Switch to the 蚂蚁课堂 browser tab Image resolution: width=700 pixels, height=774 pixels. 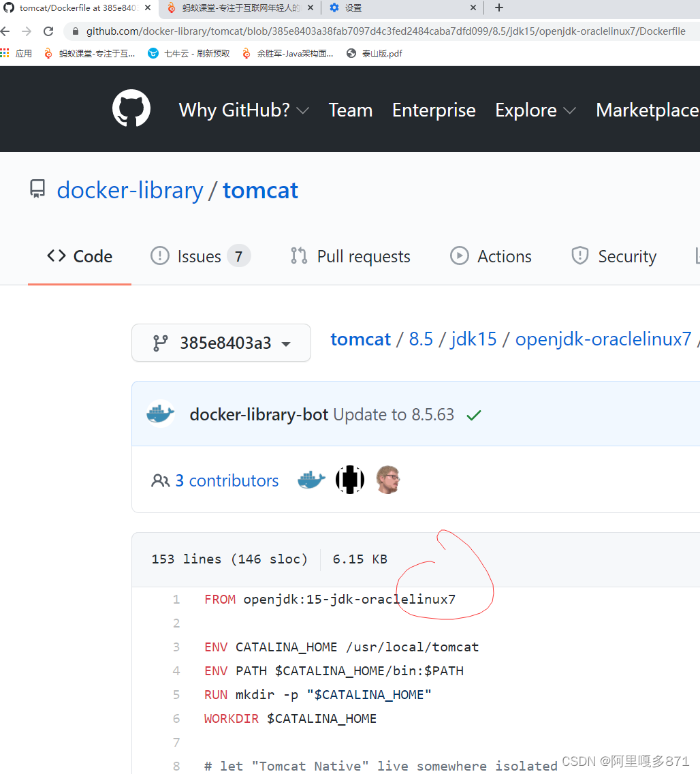[x=240, y=8]
